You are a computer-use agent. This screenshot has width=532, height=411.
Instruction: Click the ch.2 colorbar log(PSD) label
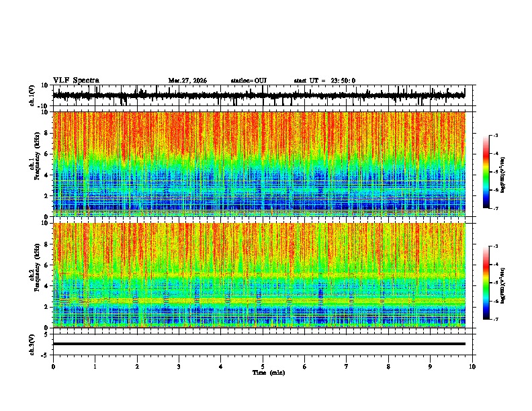[x=503, y=285]
